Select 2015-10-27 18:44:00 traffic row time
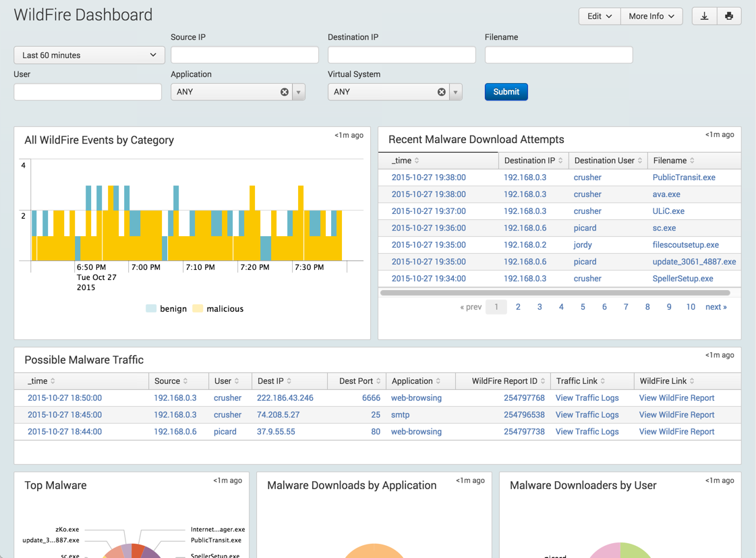The image size is (756, 558). click(65, 432)
